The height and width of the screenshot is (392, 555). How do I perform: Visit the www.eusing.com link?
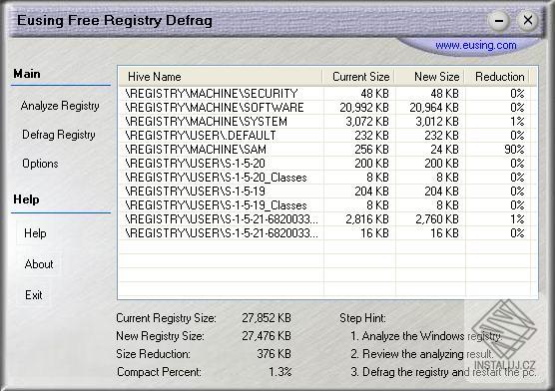coord(476,45)
